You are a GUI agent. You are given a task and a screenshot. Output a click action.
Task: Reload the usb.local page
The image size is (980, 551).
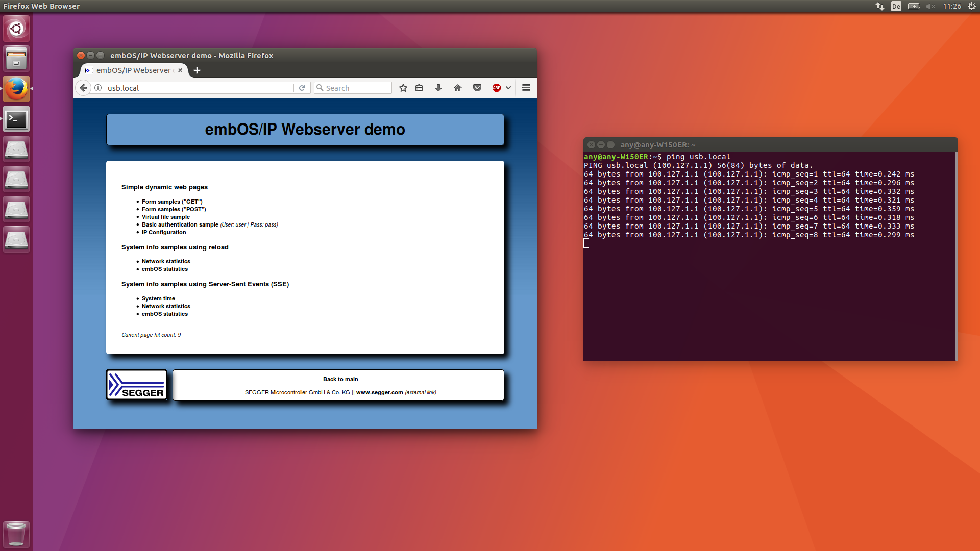point(302,88)
